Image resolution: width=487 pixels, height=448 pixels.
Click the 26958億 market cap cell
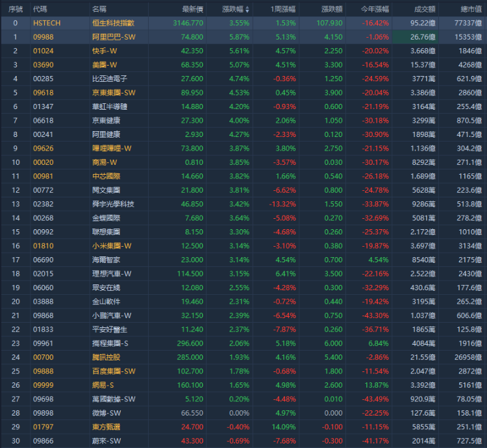point(468,357)
